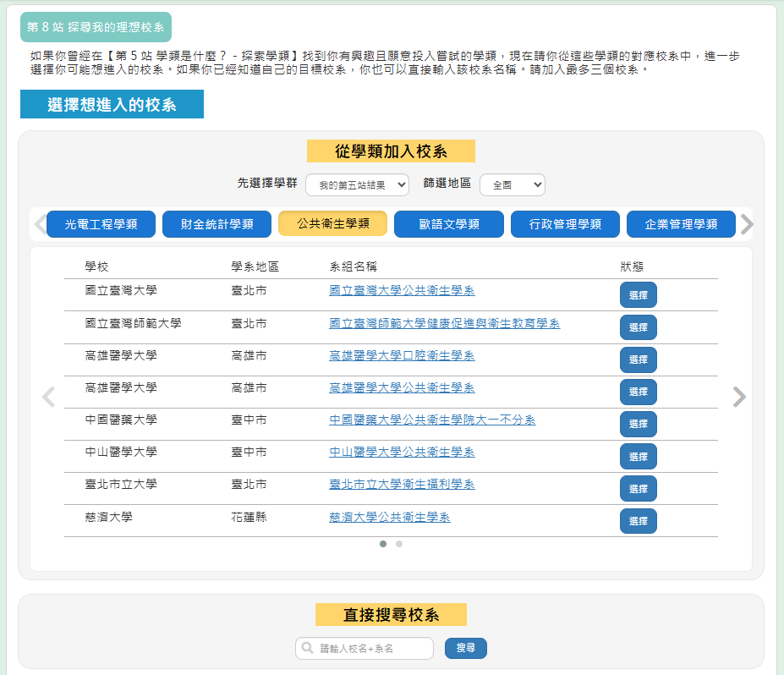This screenshot has width=784, height=675.
Task: Open the 行政管理學類 category tab
Action: [x=565, y=224]
